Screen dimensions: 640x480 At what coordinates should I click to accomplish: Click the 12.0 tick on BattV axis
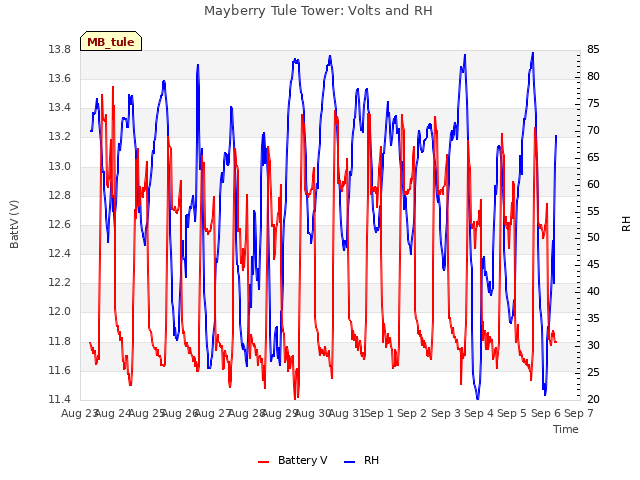click(x=60, y=312)
